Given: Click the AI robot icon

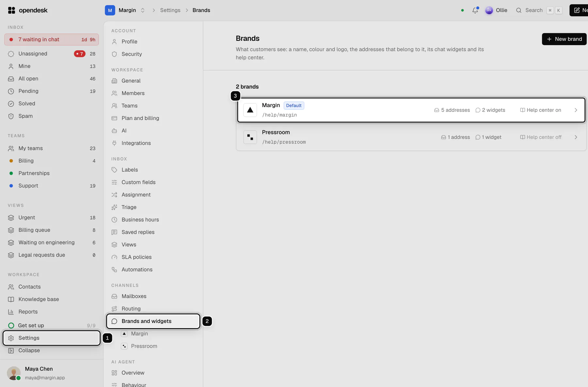Looking at the screenshot, I should 114,131.
